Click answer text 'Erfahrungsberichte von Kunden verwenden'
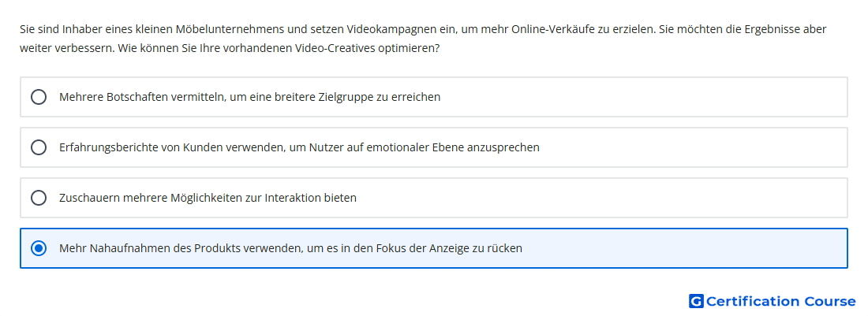Viewport: 868px width, 316px height. click(172, 147)
